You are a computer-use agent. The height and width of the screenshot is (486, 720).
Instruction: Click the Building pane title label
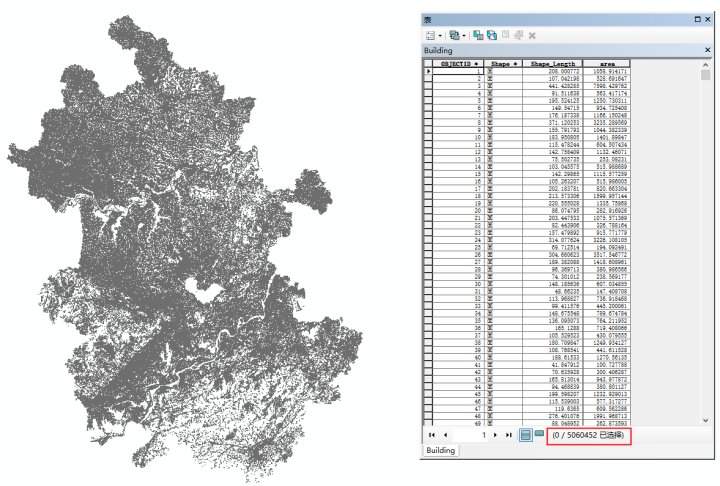point(438,50)
